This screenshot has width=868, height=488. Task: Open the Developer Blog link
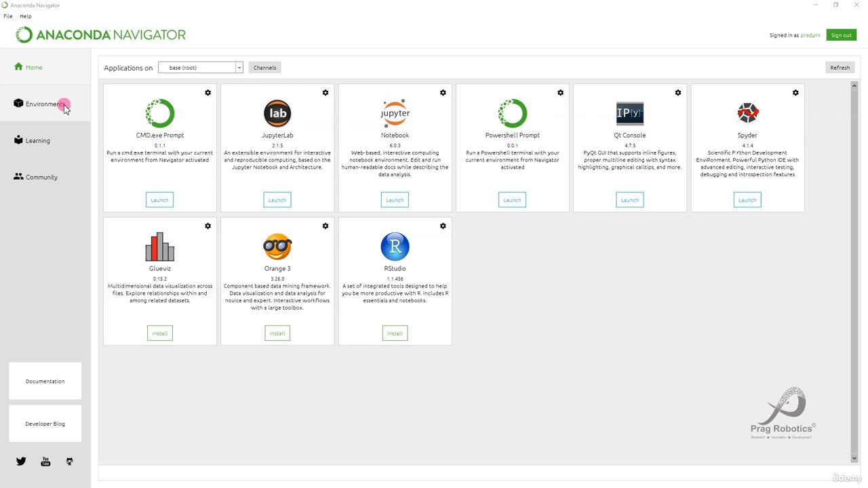[x=45, y=424]
